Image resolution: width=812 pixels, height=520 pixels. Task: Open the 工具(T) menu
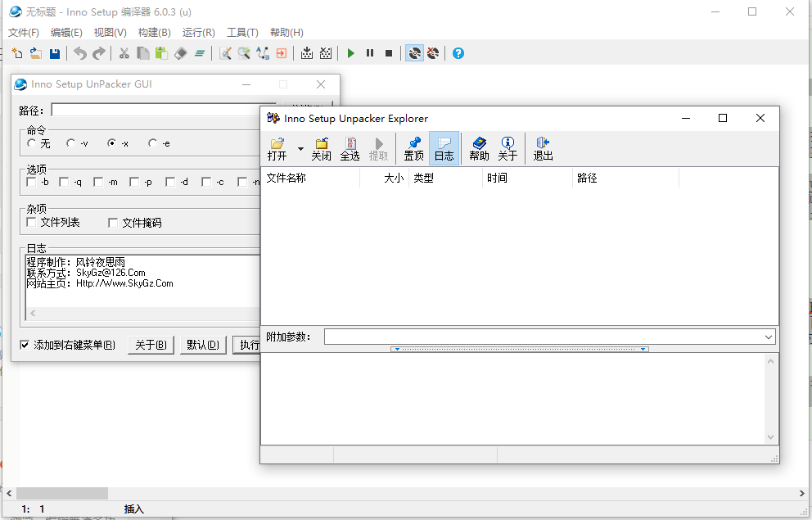(242, 33)
